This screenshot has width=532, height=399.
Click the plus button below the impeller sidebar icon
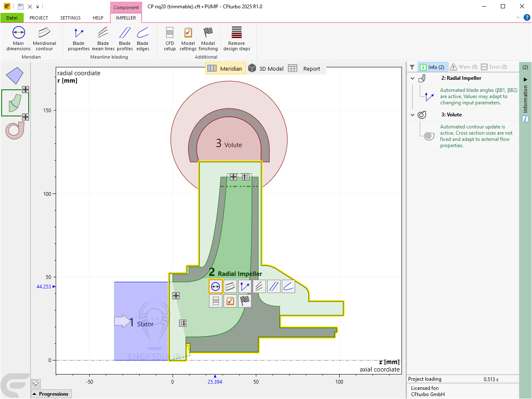pos(25,117)
